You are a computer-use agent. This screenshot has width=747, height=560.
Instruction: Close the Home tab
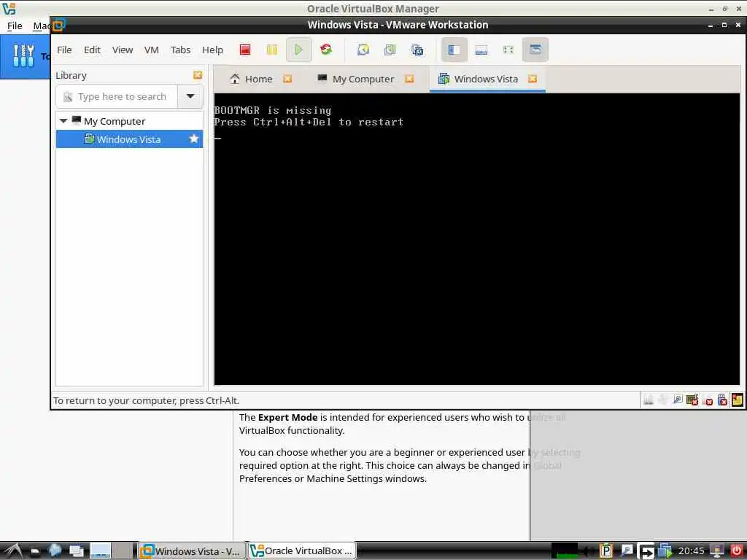287,79
